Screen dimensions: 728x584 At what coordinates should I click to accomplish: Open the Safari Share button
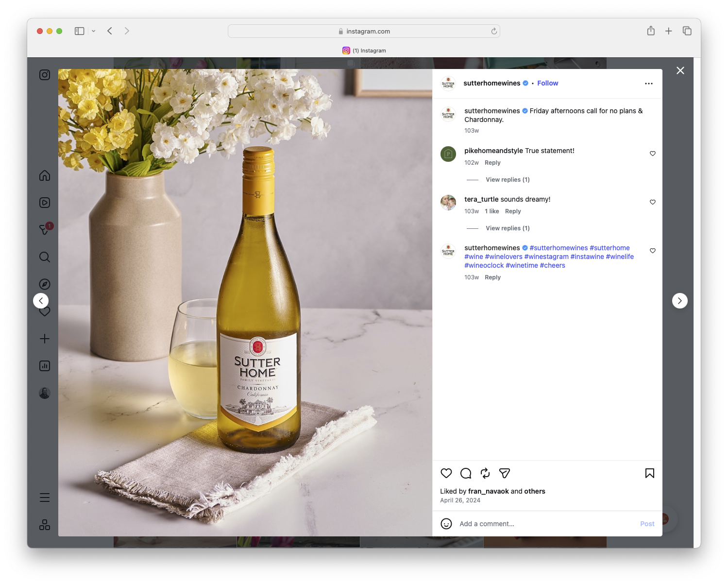651,31
